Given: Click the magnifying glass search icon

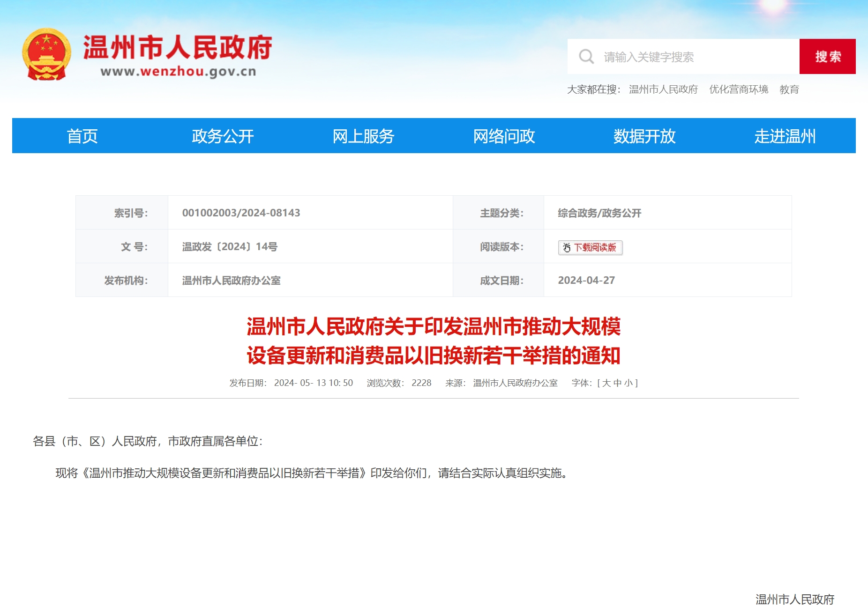Looking at the screenshot, I should tap(586, 57).
